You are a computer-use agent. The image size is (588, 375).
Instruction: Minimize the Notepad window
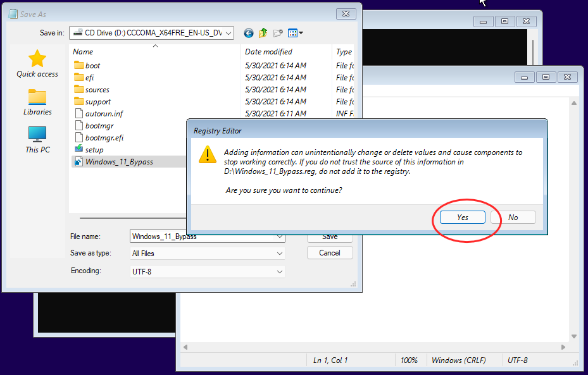point(524,77)
